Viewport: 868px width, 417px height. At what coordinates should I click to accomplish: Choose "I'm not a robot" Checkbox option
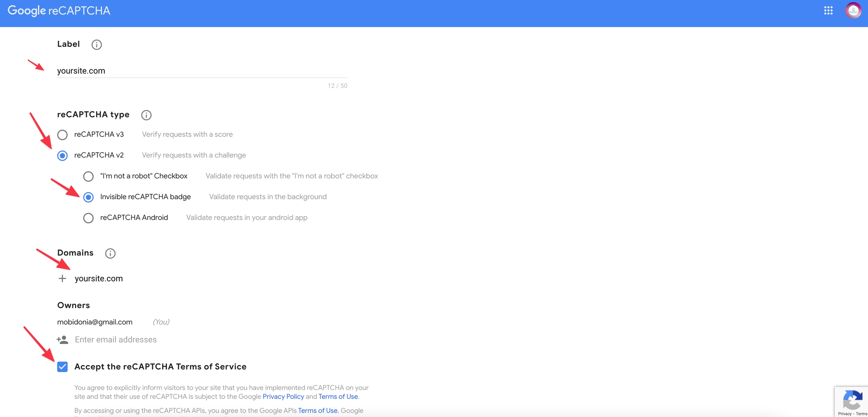pos(88,176)
